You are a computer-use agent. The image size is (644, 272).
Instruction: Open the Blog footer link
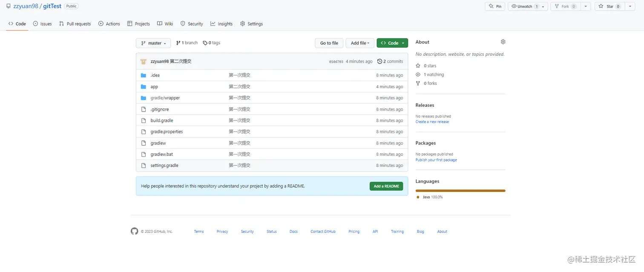pyautogui.click(x=420, y=232)
